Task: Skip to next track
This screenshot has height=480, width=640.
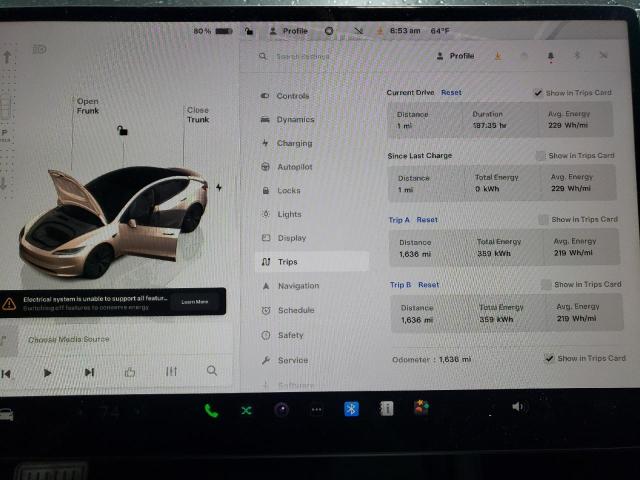Action: click(x=89, y=372)
